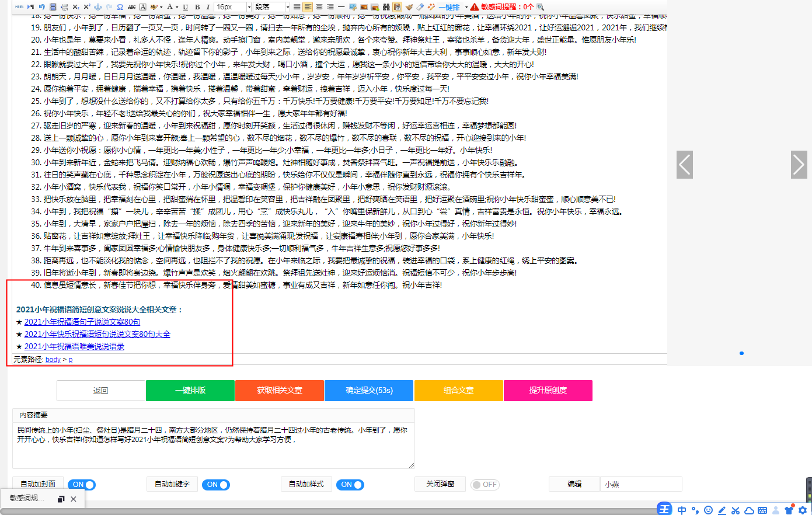Screen dimensions: 812x515
Task: Click the yellow 组合文章 button
Action: pos(458,391)
